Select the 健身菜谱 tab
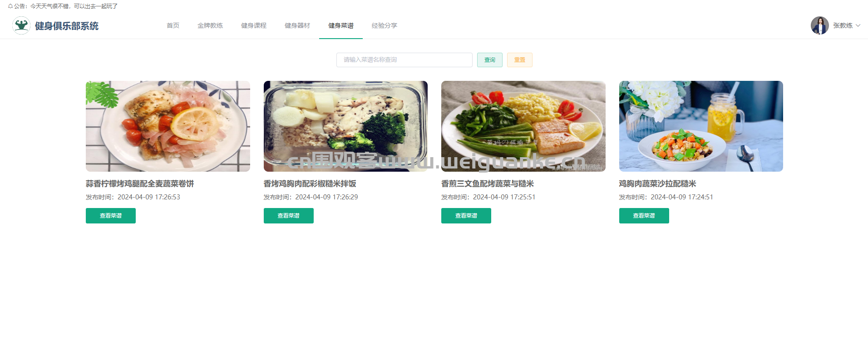The width and height of the screenshot is (868, 337). tap(341, 25)
